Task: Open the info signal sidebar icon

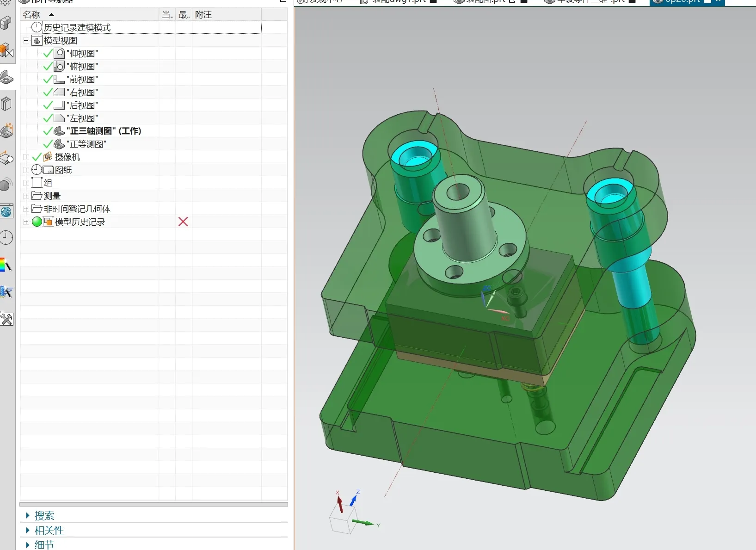Action: pos(6,185)
